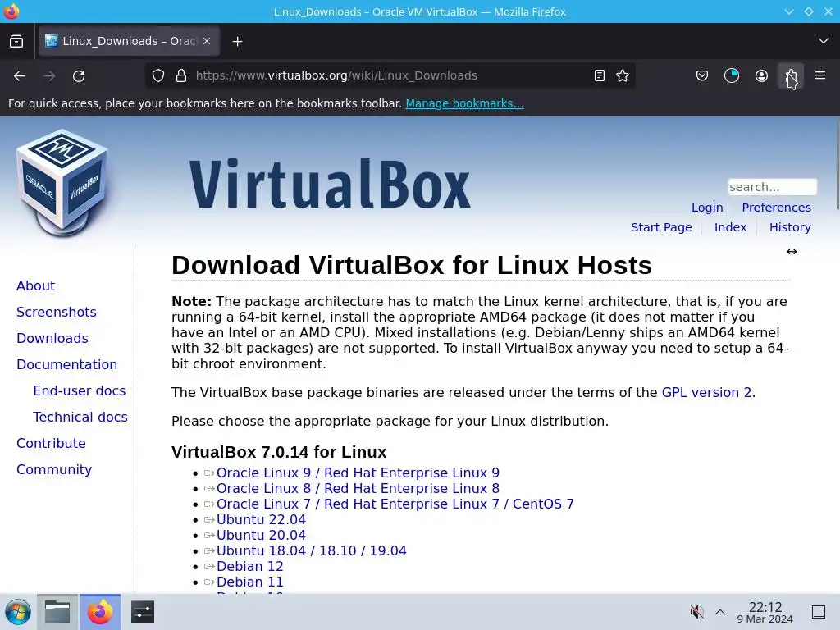This screenshot has width=840, height=630.
Task: Open tracking protection shield icon
Action: (x=158, y=76)
